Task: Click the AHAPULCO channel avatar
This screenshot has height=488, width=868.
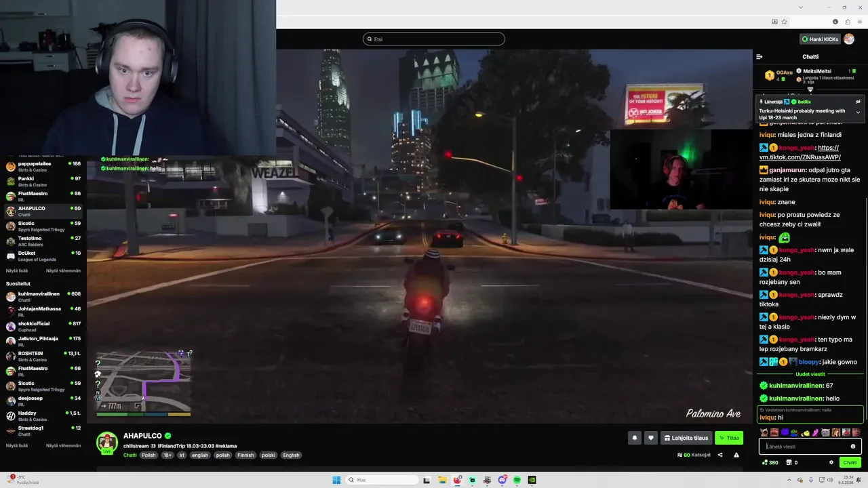Action: click(107, 443)
